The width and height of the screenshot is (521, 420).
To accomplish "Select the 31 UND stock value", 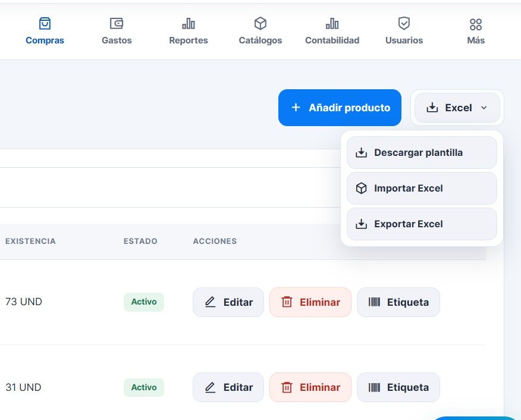I will tap(23, 387).
